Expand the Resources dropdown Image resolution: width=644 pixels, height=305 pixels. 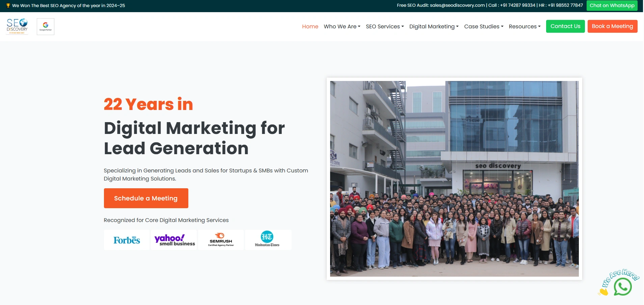(x=524, y=26)
